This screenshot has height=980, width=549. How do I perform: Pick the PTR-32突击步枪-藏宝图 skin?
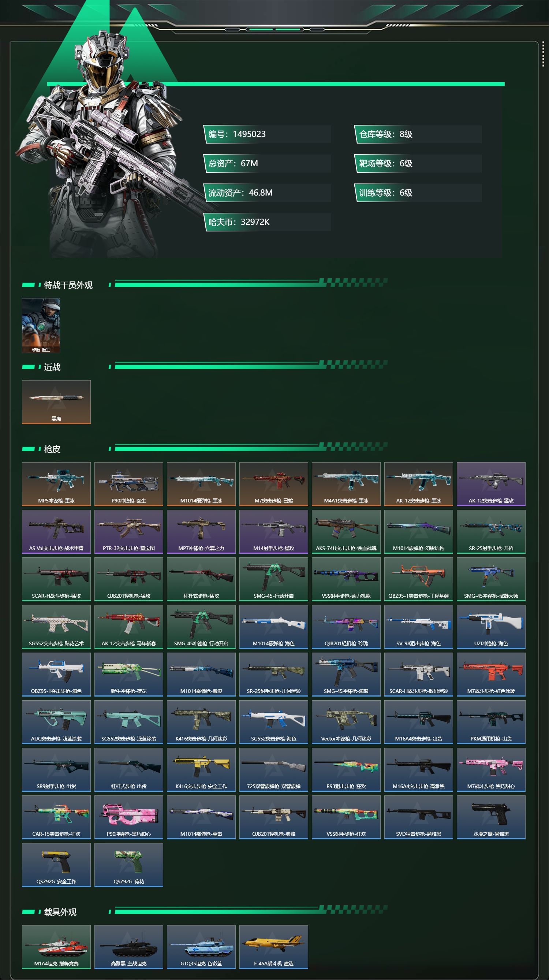pyautogui.click(x=128, y=531)
